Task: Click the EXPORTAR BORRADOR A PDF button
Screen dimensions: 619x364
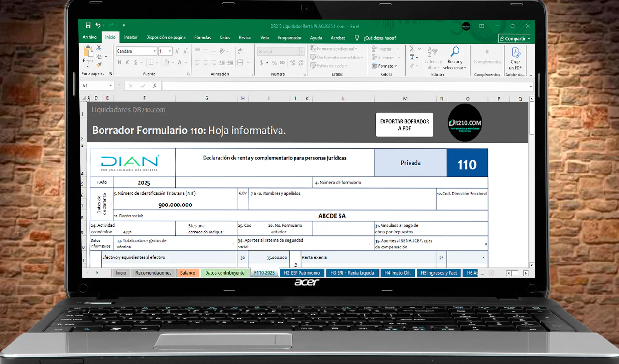Action: pos(404,125)
